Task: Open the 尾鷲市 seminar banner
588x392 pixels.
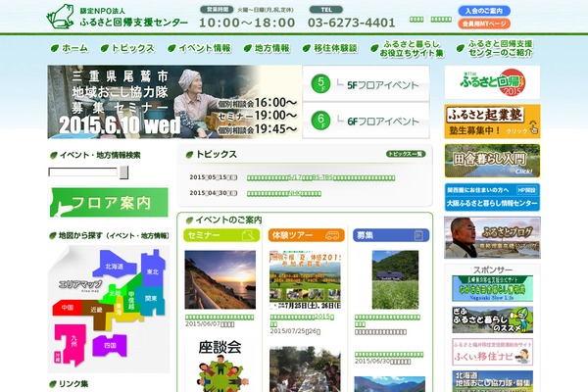Action: (174, 102)
